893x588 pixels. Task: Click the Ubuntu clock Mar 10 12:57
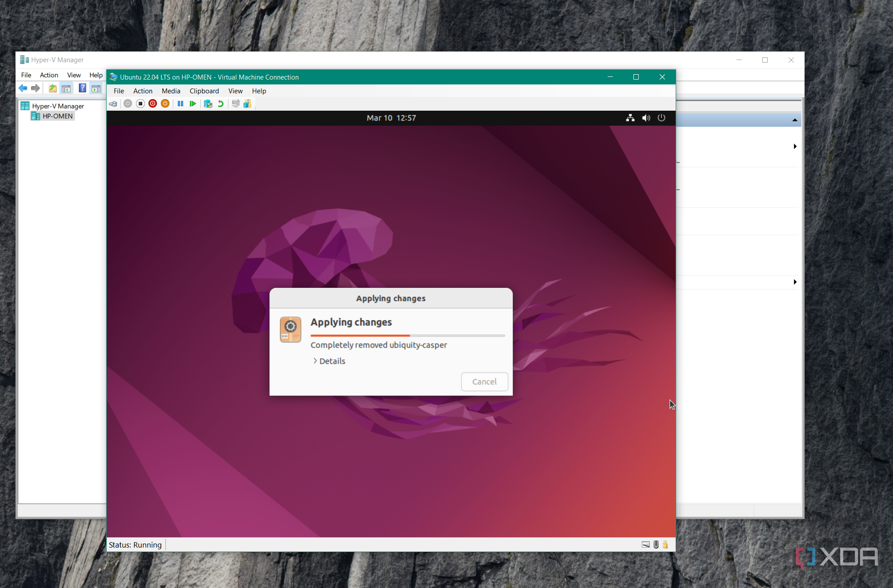(x=391, y=118)
